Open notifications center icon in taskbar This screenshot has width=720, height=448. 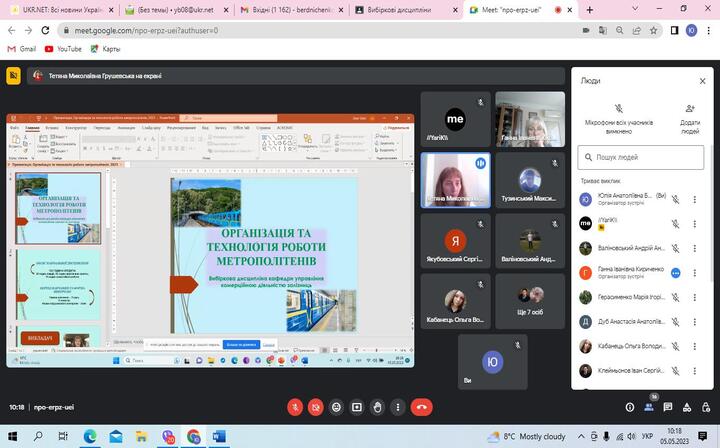703,436
